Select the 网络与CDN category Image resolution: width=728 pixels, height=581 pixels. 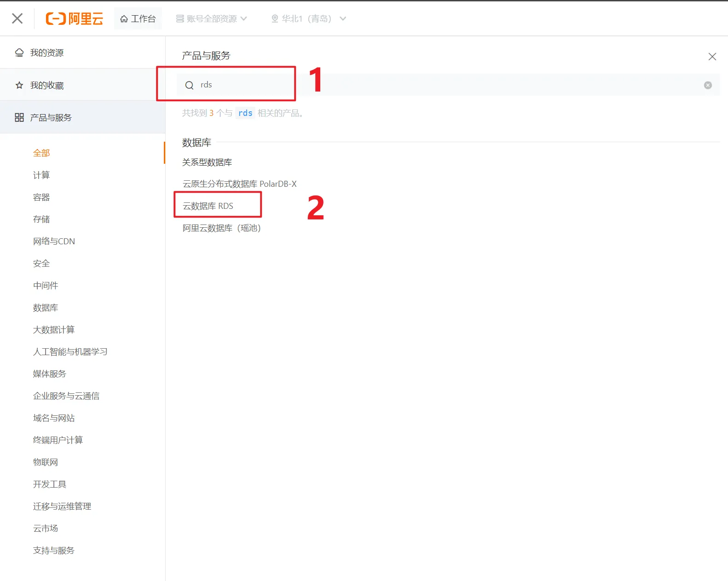click(54, 242)
